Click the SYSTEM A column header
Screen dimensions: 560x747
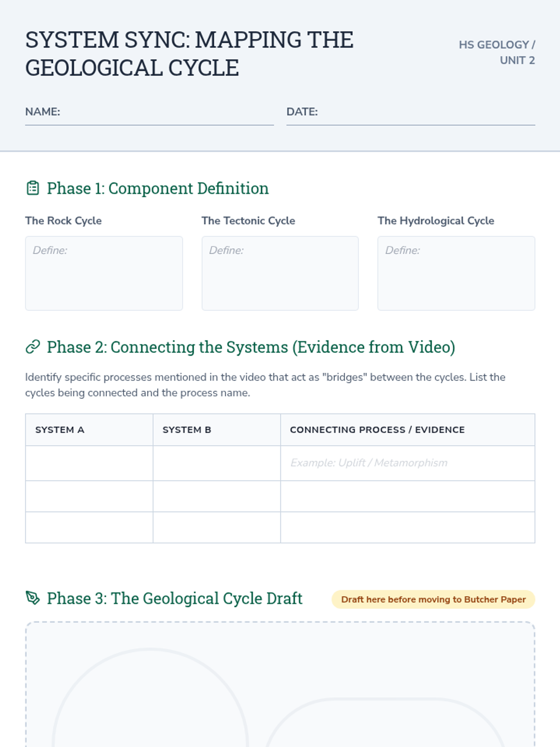click(60, 430)
